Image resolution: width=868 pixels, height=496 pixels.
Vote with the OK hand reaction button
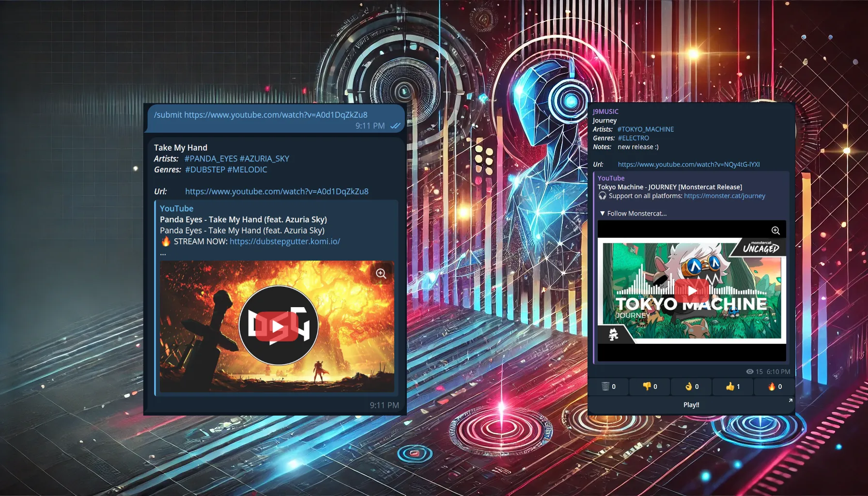coord(692,387)
